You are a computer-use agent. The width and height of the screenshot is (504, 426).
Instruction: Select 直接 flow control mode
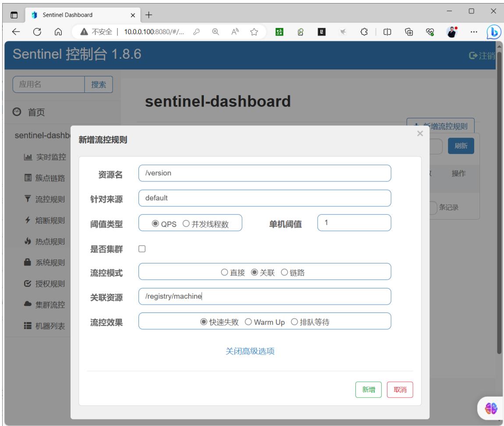click(x=224, y=272)
